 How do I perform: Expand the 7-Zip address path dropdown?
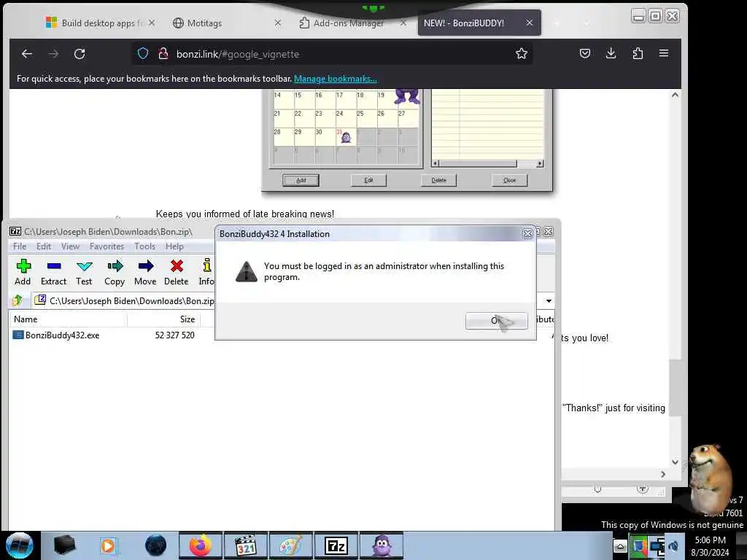pyautogui.click(x=549, y=301)
